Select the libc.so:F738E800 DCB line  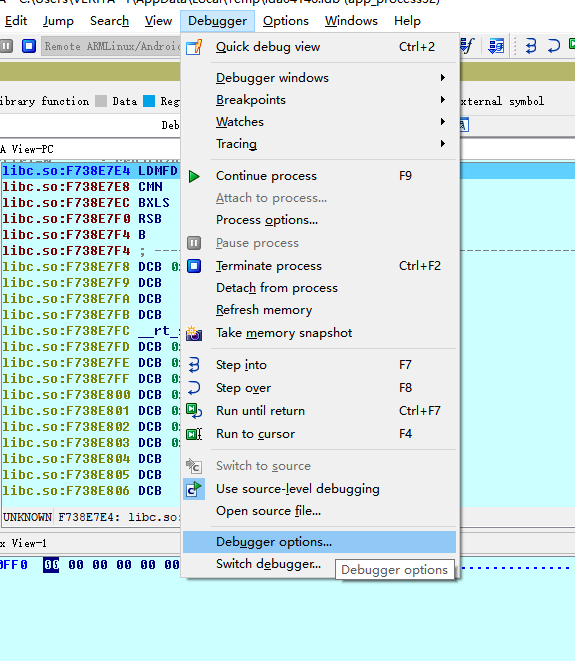coord(90,395)
